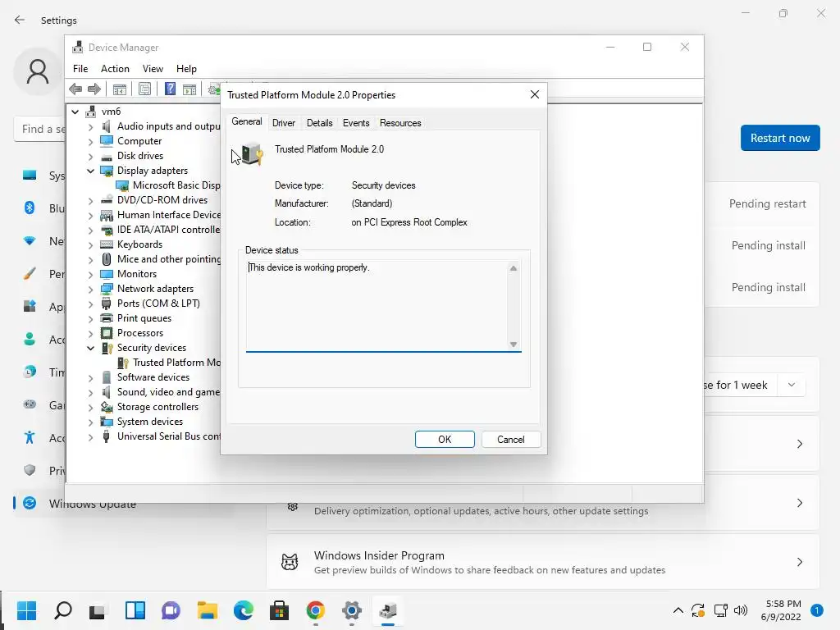
Task: Click the IDE ATA/ATAPI controllers icon
Action: click(x=107, y=230)
